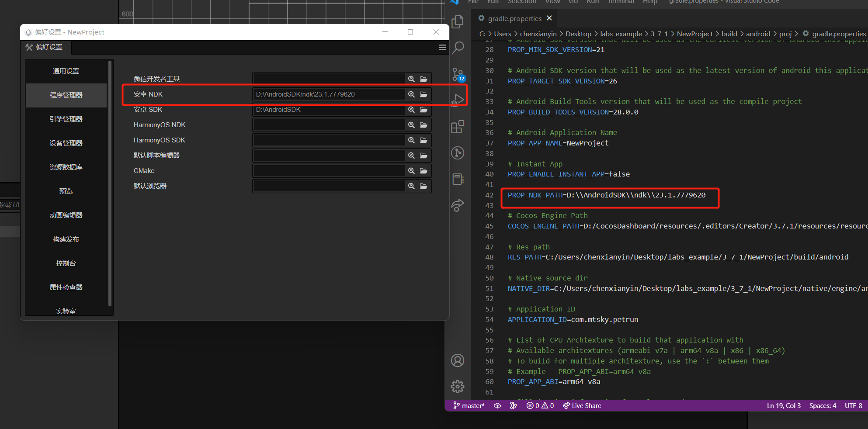Click the 默认浏览器 path input field

pos(329,186)
